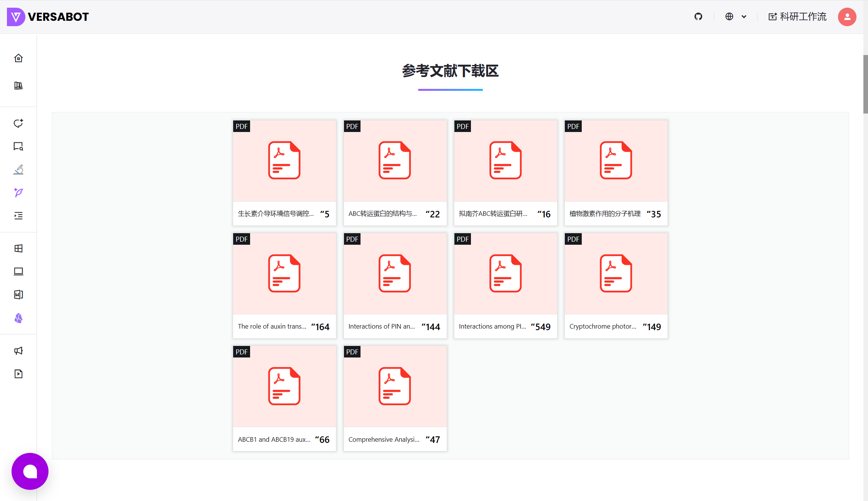Click the chat search sidebar icon

coord(18,146)
